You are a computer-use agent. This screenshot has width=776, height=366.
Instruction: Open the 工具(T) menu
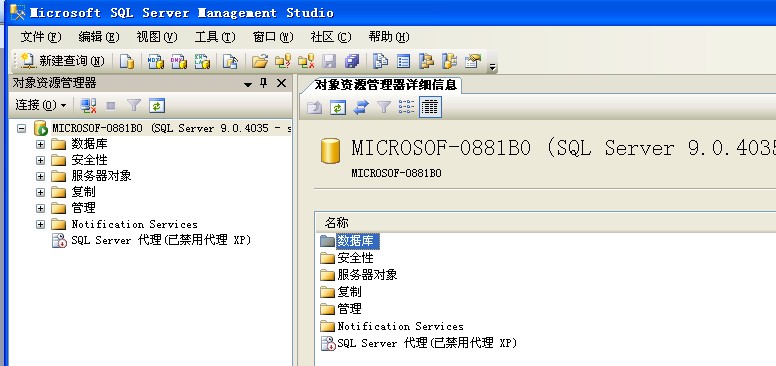click(x=215, y=37)
